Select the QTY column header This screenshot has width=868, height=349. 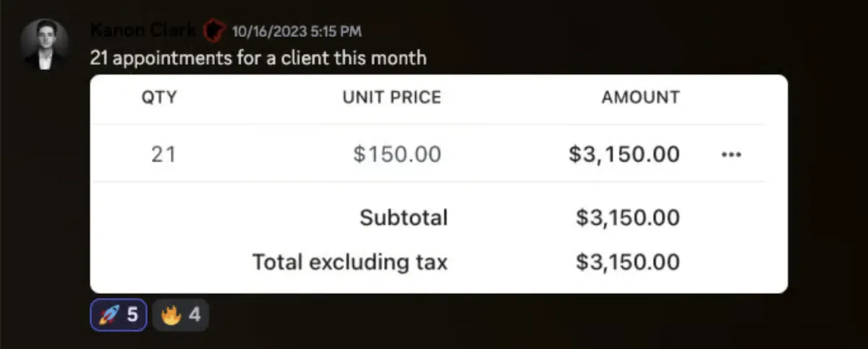159,97
